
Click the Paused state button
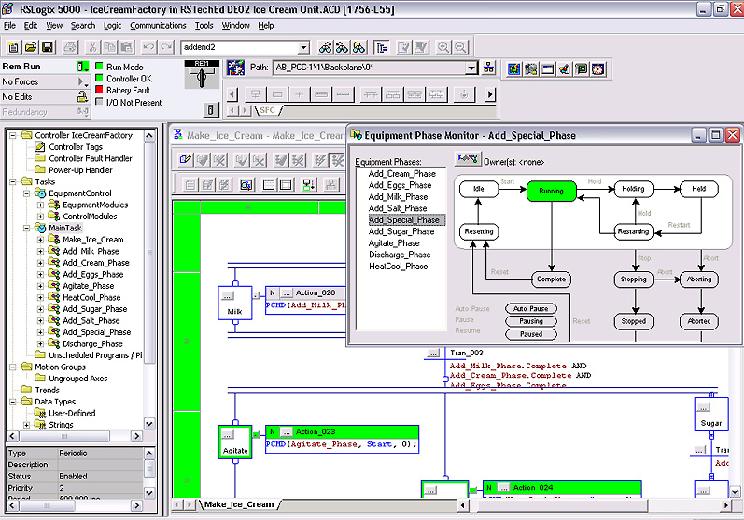[x=530, y=334]
